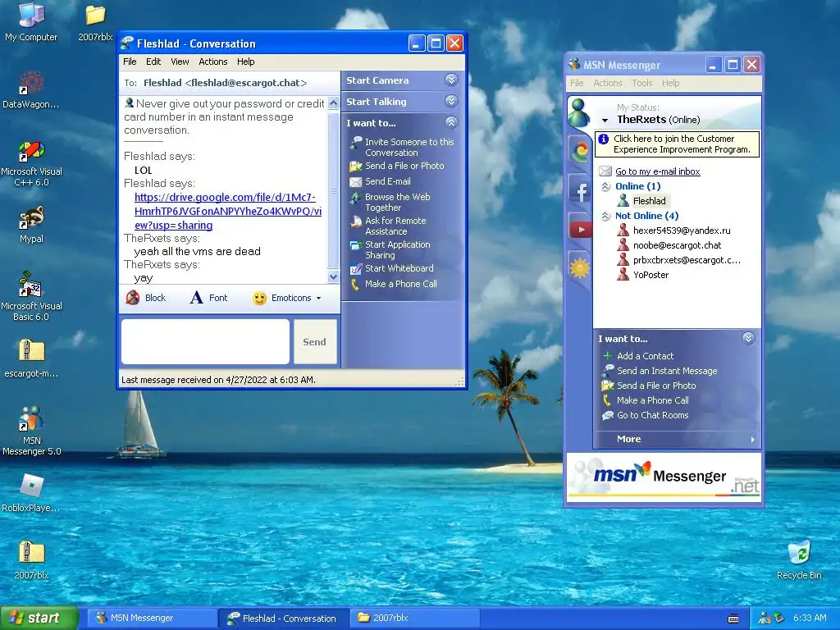The image size is (840, 630).
Task: Click Add a Contact in MSN Messenger
Action: click(x=645, y=356)
